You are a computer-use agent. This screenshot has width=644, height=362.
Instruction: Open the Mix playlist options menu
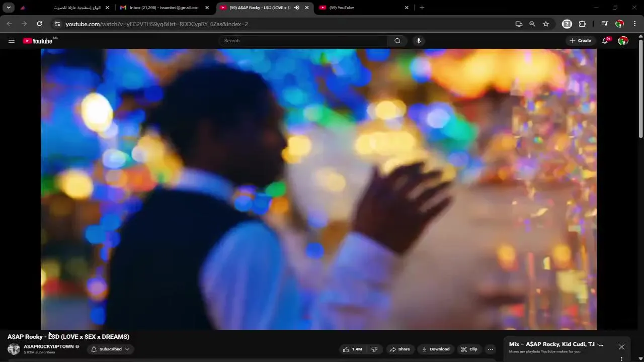coord(621,359)
